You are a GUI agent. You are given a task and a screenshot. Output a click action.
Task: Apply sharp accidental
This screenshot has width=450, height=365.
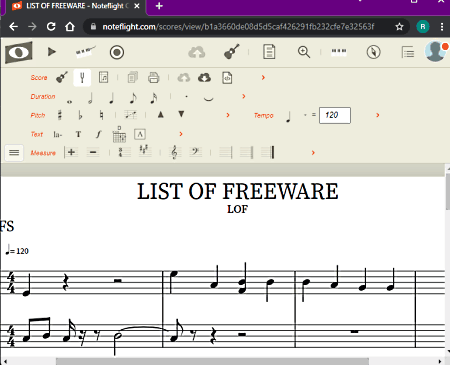click(60, 115)
